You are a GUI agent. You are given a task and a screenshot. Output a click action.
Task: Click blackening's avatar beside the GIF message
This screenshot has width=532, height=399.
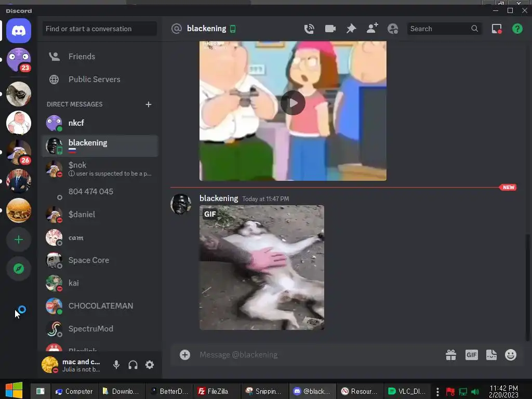[x=180, y=204]
